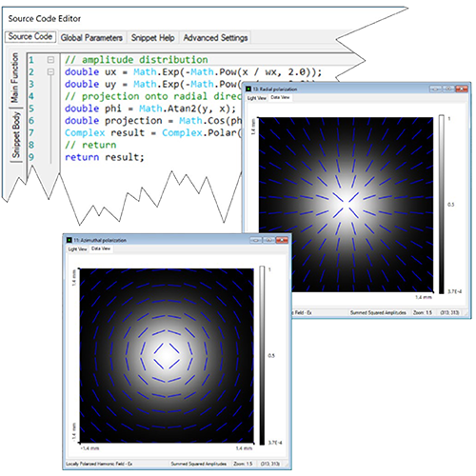Switch Radial polarization window to Light View
This screenshot has width=476, height=476.
(257, 98)
